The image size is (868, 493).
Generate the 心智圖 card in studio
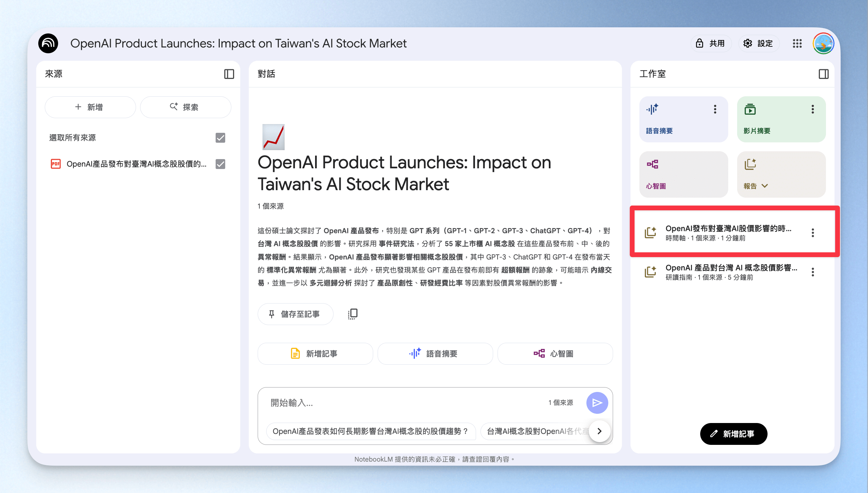683,174
